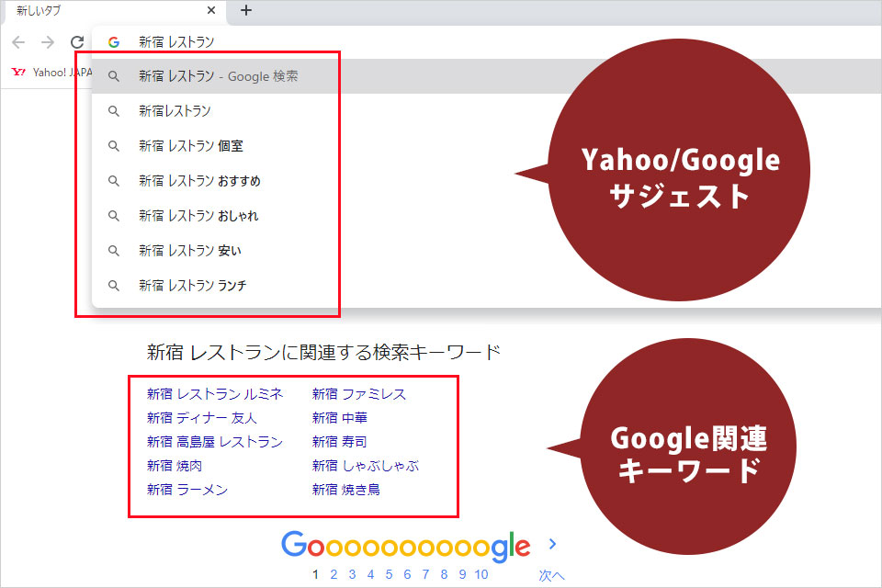Viewport: 882px width, 588px height.
Task: Reload the page with refresh icon
Action: 77,42
